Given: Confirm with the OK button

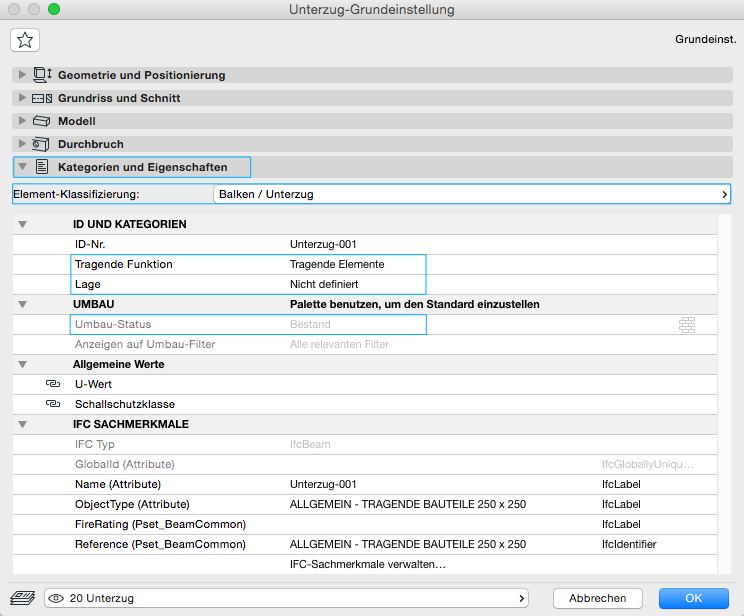Looking at the screenshot, I should pos(693,598).
